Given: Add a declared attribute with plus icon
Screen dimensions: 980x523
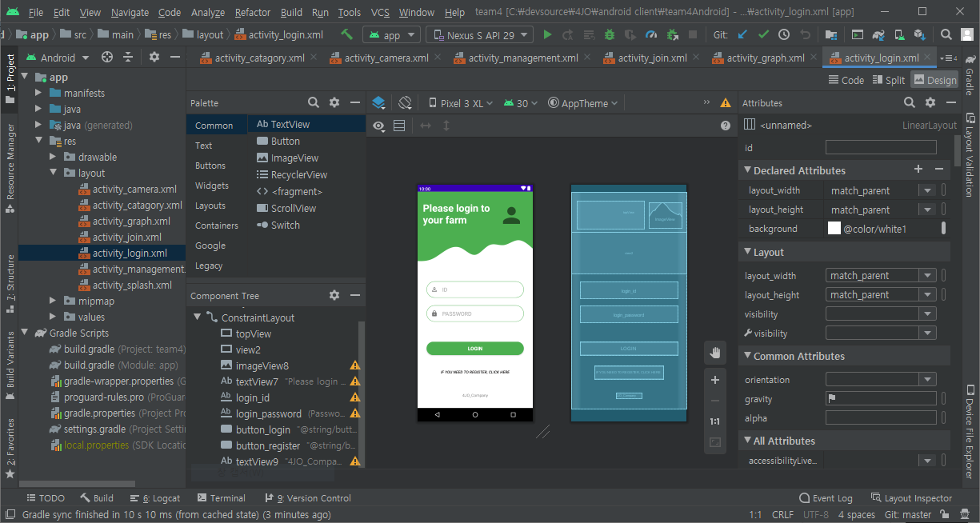Looking at the screenshot, I should (x=918, y=170).
